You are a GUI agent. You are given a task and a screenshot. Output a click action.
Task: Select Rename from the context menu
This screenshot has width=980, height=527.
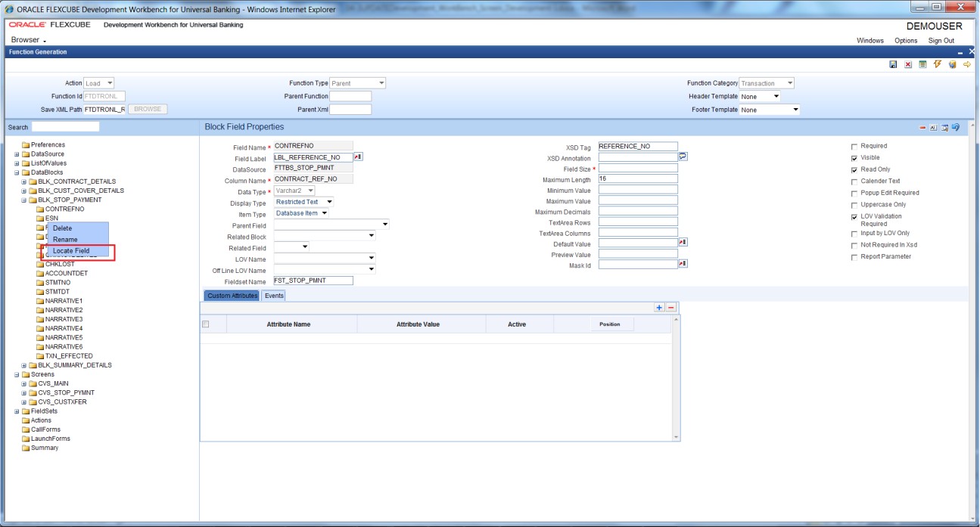[65, 240]
